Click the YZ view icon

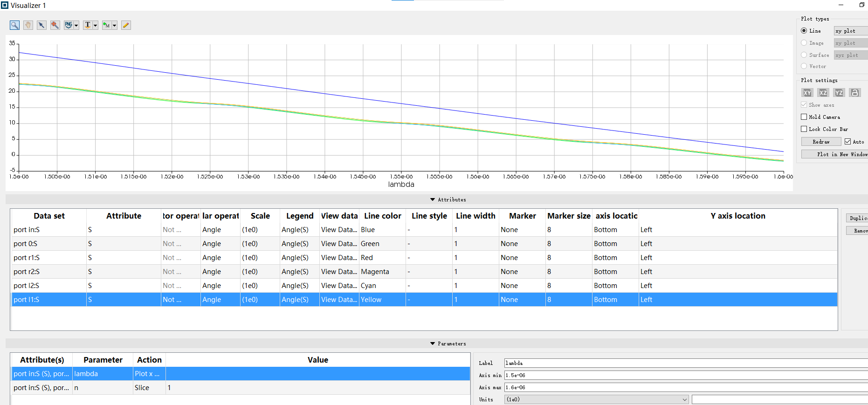click(839, 93)
